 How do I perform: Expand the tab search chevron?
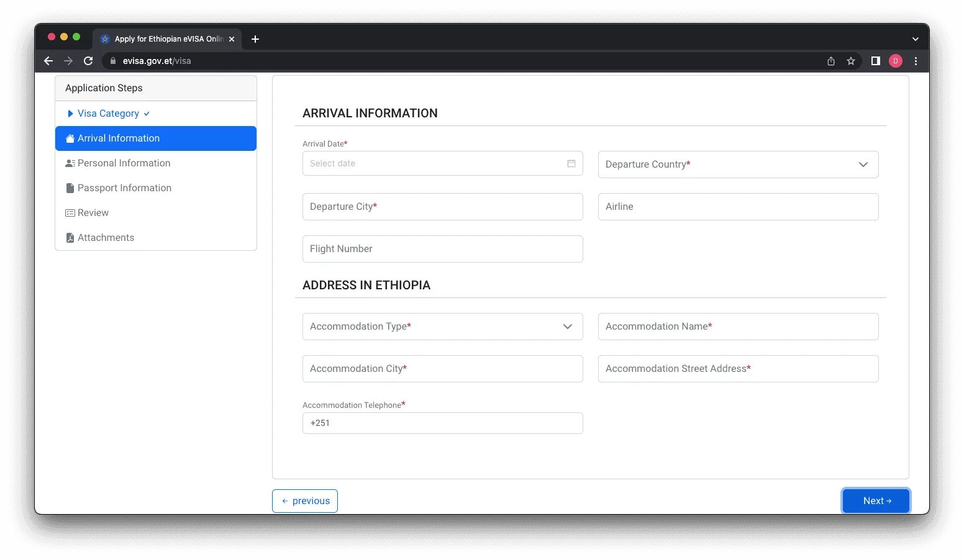point(915,39)
